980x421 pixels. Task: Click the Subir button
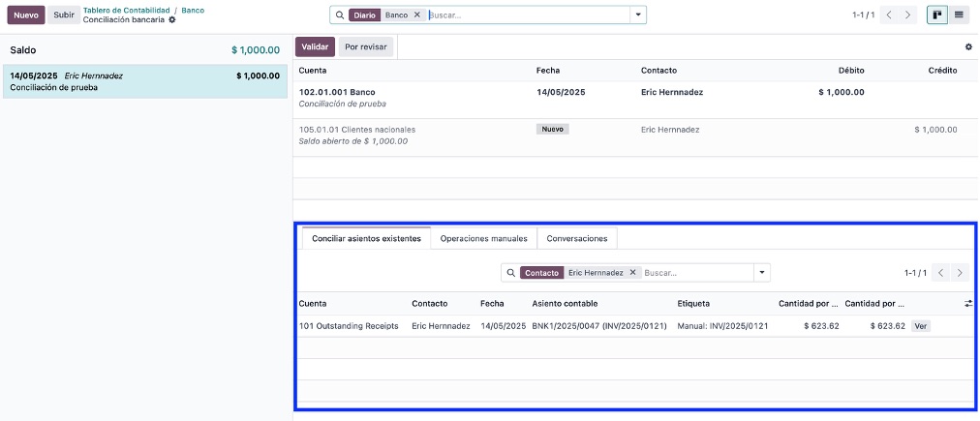pyautogui.click(x=64, y=15)
